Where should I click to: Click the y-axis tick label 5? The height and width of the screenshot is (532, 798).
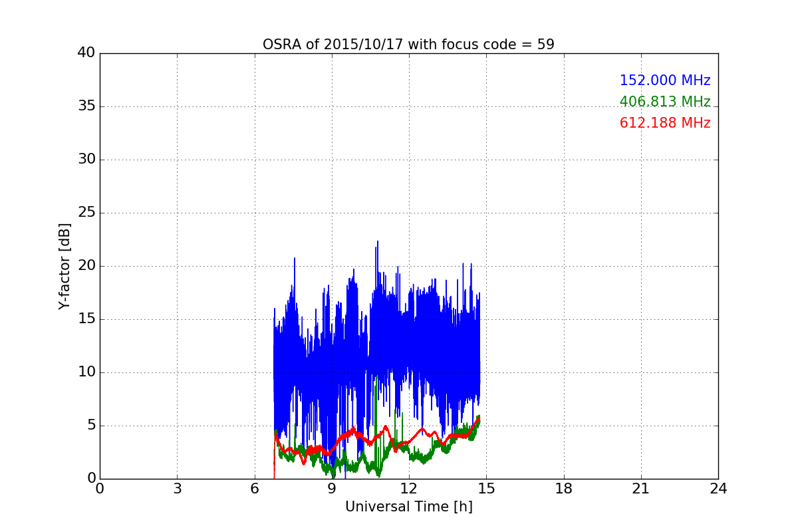pyautogui.click(x=90, y=426)
